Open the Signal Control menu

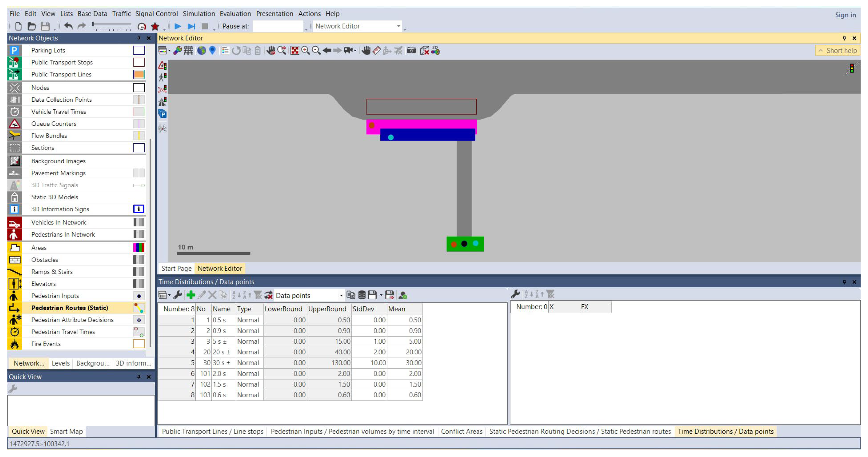(156, 14)
